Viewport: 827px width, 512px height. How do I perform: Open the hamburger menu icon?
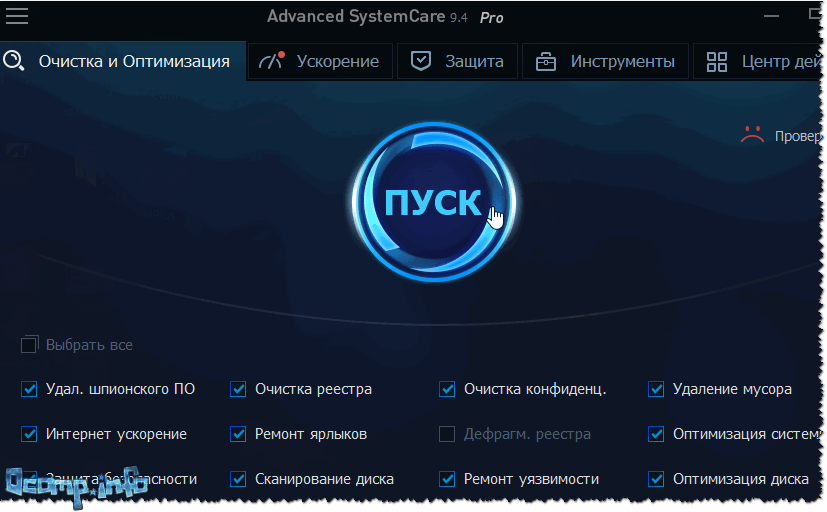click(x=17, y=15)
